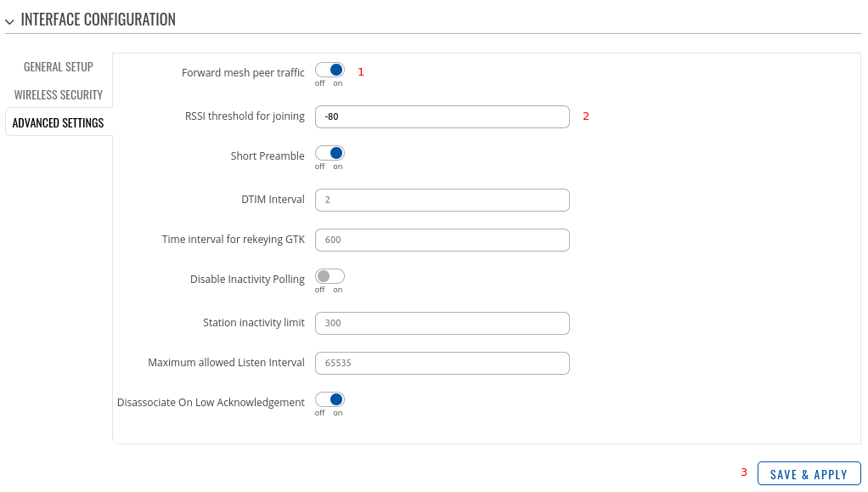The height and width of the screenshot is (492, 868).
Task: Switch to the Wireless Security tab
Action: tap(58, 94)
